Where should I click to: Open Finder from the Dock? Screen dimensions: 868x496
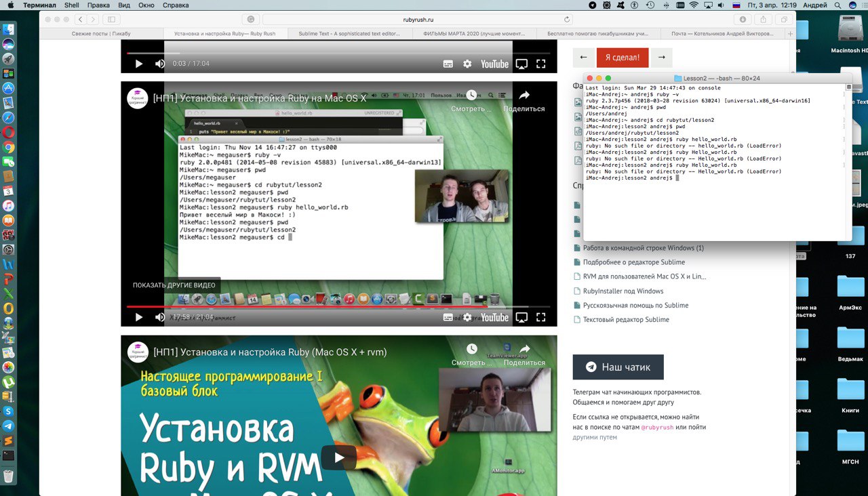(8, 30)
